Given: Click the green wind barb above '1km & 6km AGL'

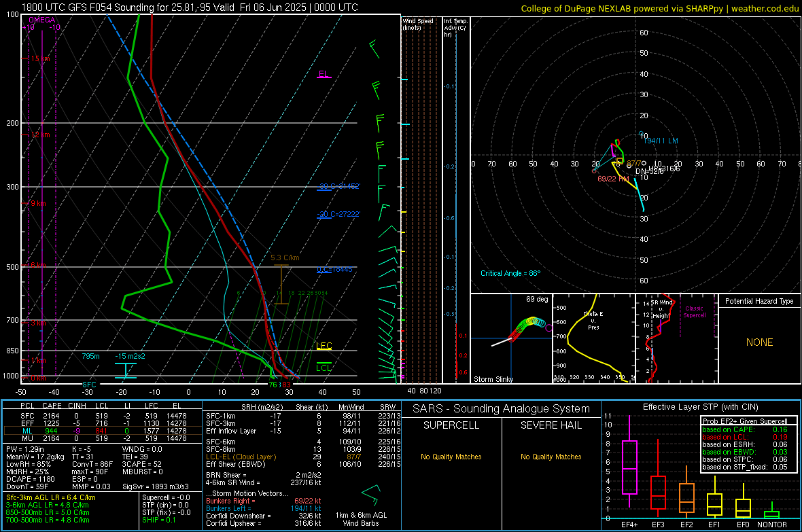Looking at the screenshot, I should click(x=371, y=494).
